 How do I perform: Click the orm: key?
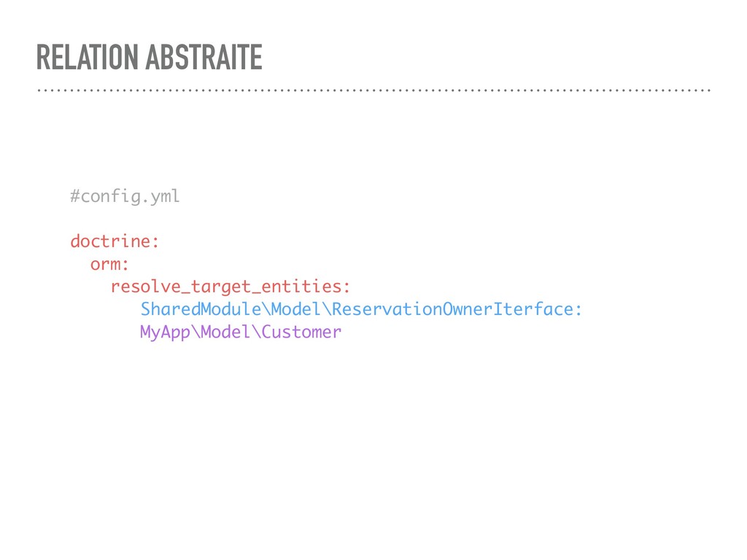(x=109, y=264)
